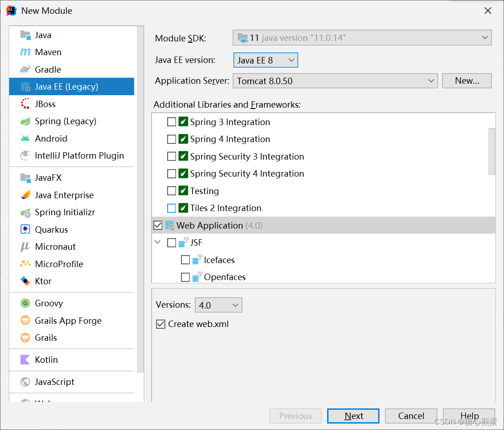Click the Web Application framework icon
The image size is (504, 430).
click(x=170, y=225)
